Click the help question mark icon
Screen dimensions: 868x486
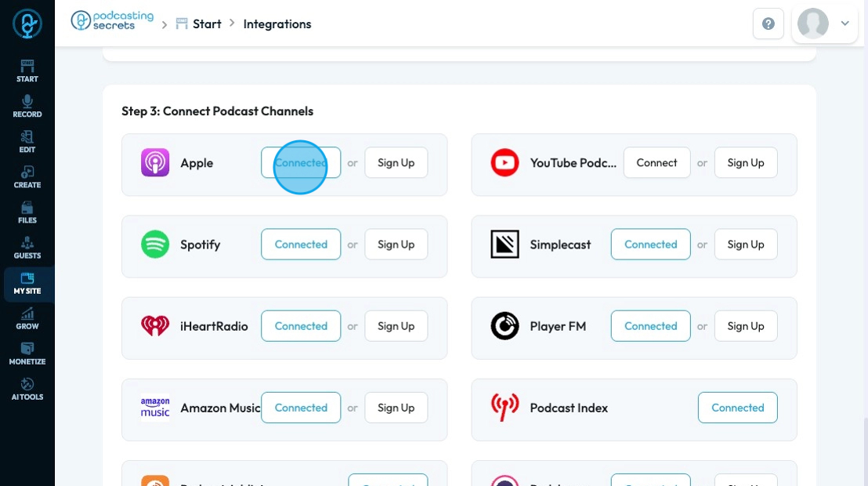click(769, 24)
